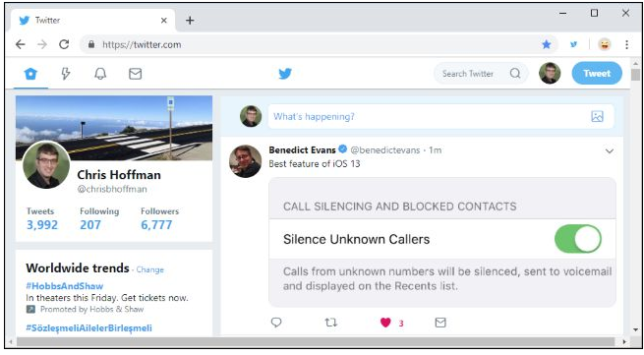This screenshot has height=355, width=644.
Task: Open Chris Hoffman profile name link
Action: pos(119,175)
